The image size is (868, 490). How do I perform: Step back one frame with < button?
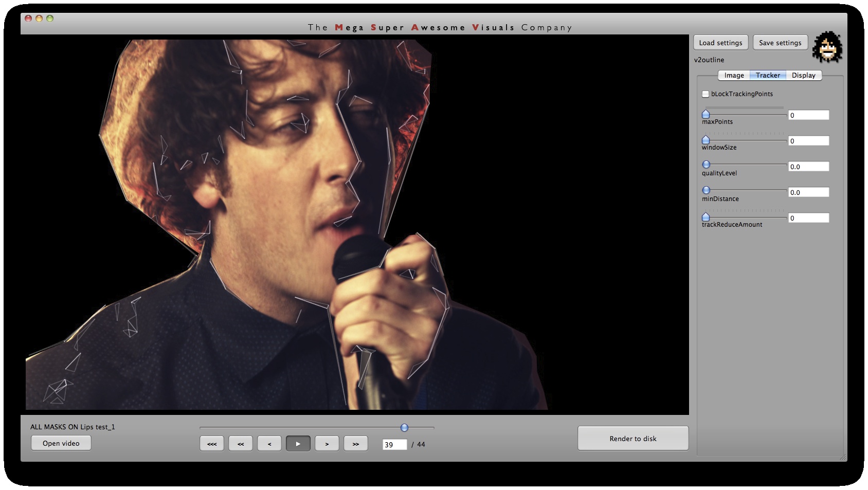point(269,444)
